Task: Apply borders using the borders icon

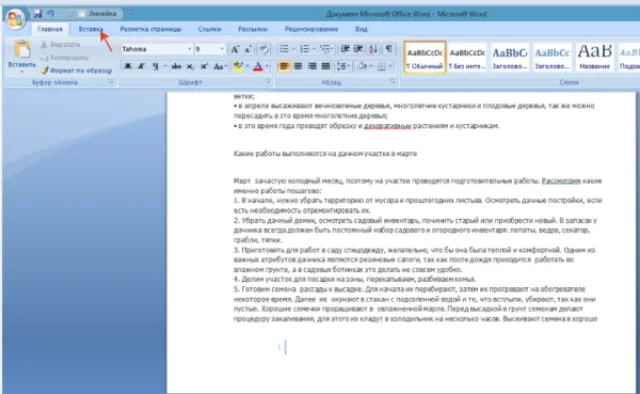Action: 381,66
